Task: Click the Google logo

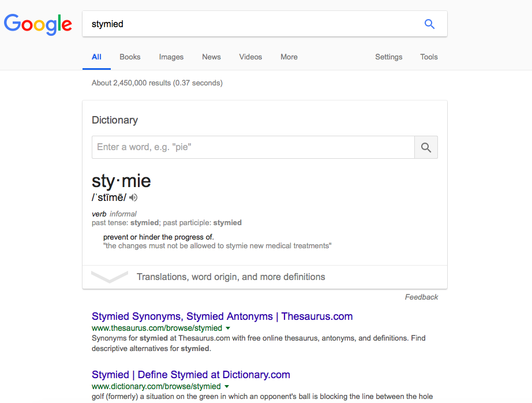Action: point(38,24)
